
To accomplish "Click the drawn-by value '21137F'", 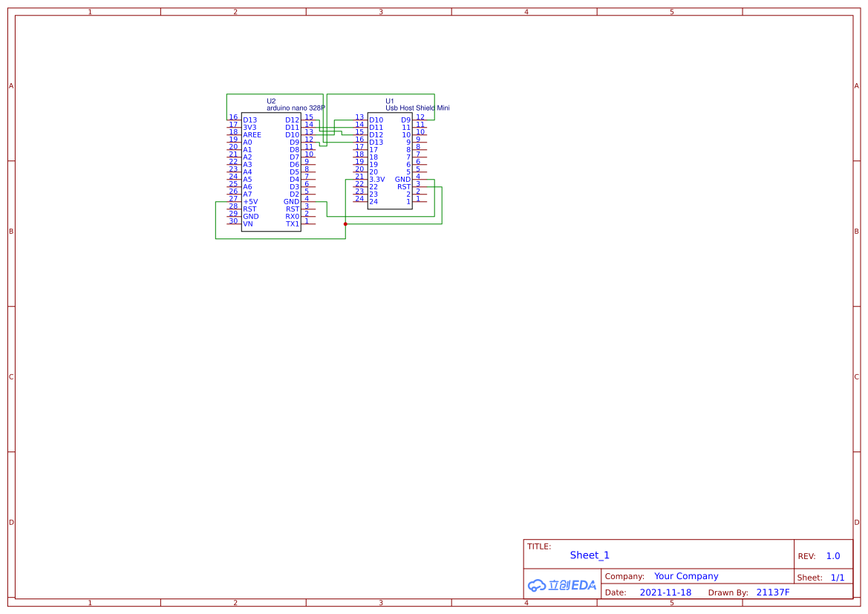I will click(x=773, y=592).
